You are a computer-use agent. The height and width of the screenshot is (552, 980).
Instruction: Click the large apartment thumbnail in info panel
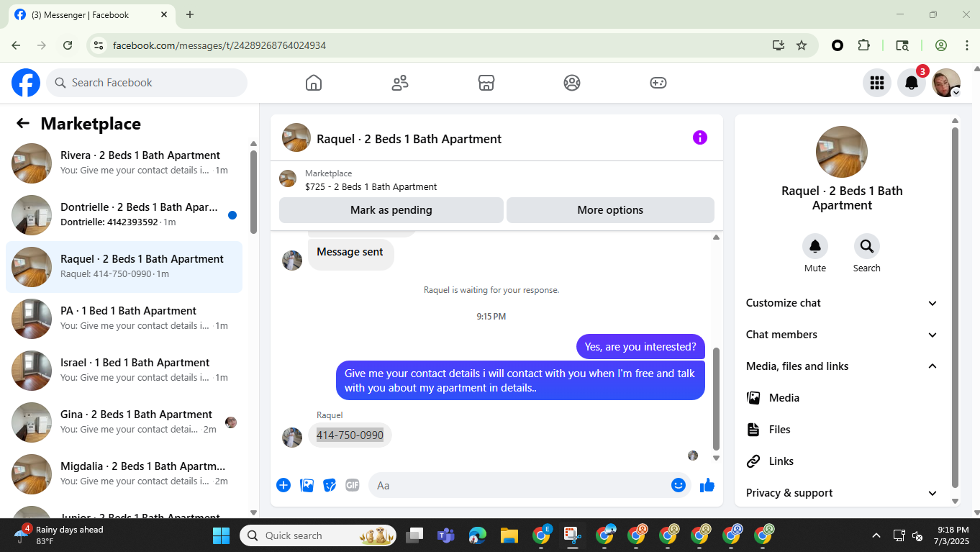click(x=842, y=152)
